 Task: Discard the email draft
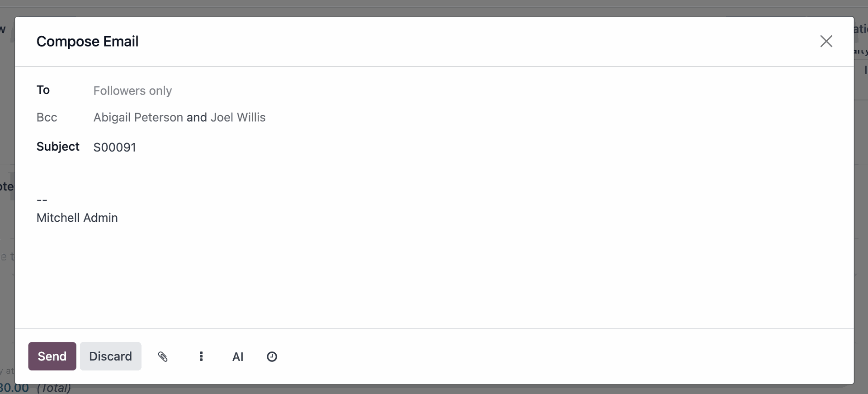110,356
